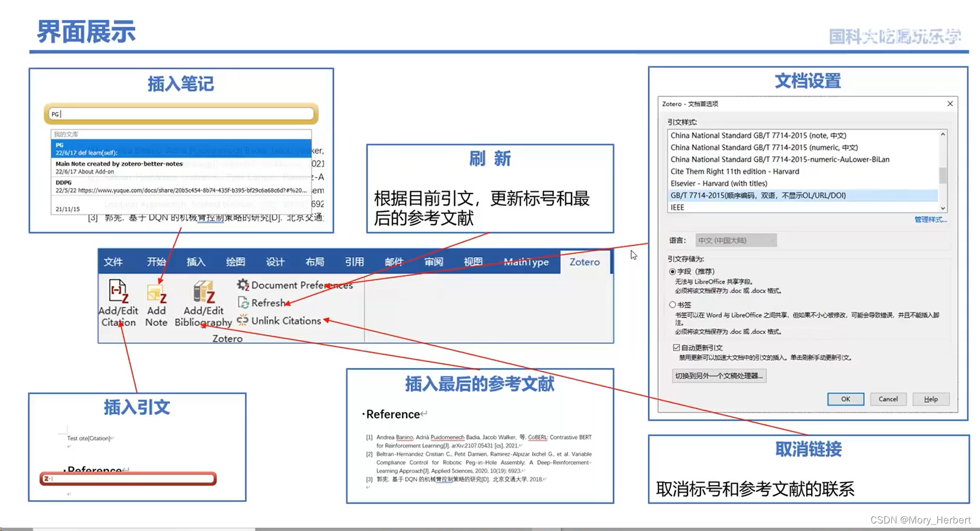Open the 开始 ribbon tab
The height and width of the screenshot is (531, 980).
(x=156, y=262)
